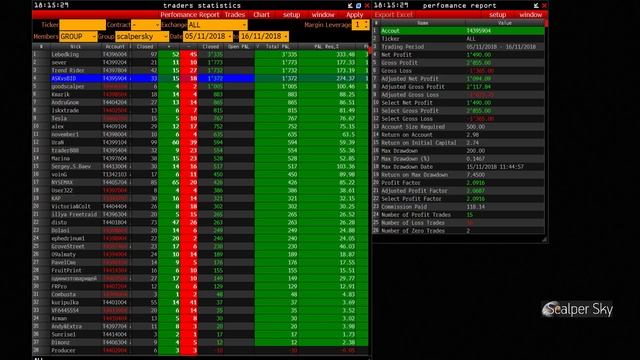The image size is (640, 360).
Task: Select trader row AndruGnom
Action: (200, 102)
